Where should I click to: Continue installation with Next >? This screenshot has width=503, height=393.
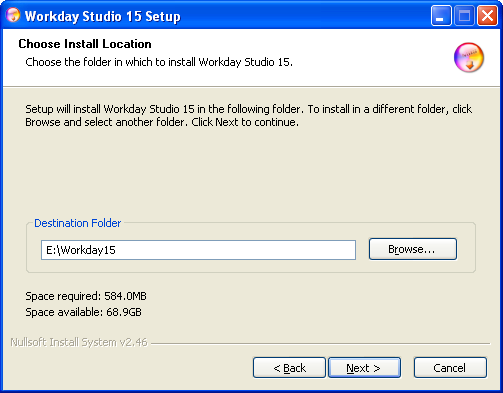click(x=364, y=368)
